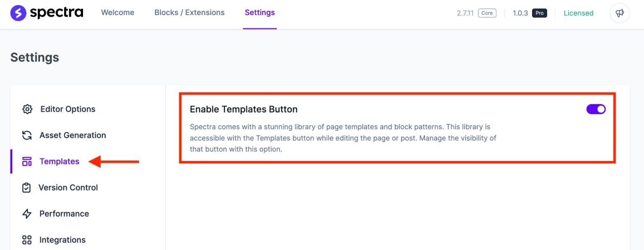Click the Templates layout icon

[27, 161]
